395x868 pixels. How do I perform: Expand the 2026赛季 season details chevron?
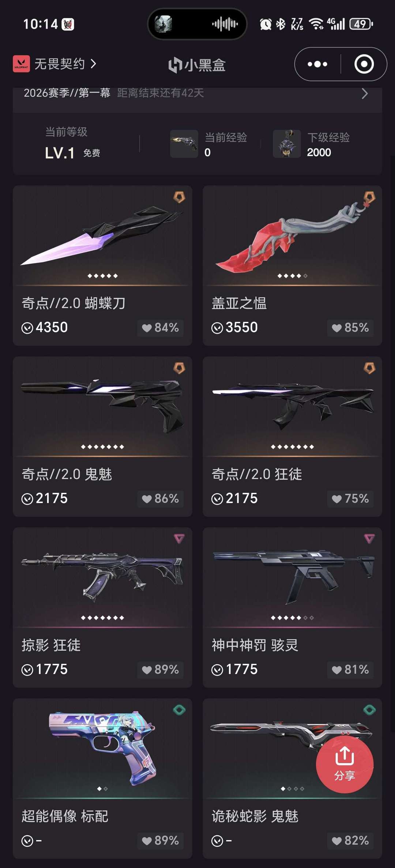click(x=365, y=94)
